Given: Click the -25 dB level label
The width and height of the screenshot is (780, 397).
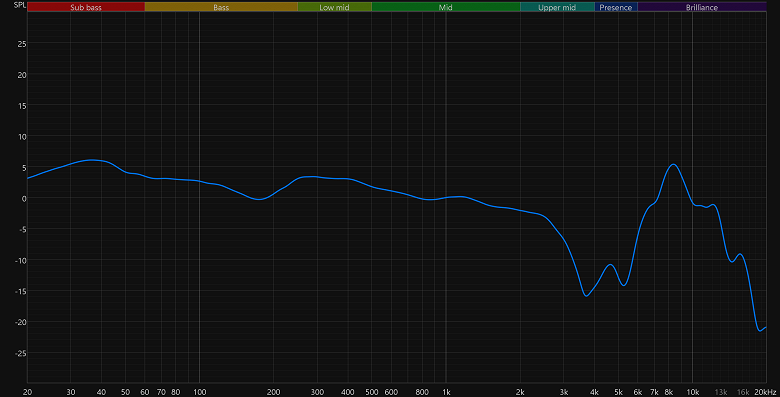Looking at the screenshot, I should pyautogui.click(x=20, y=353).
